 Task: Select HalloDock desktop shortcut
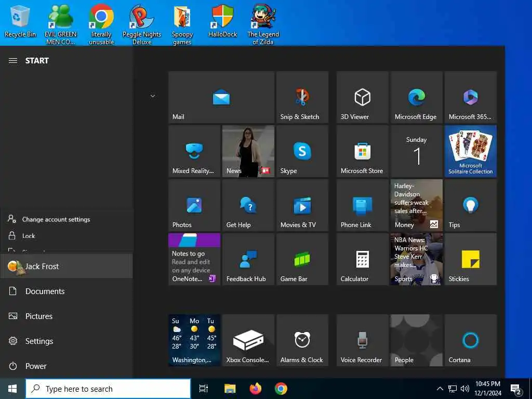(222, 21)
